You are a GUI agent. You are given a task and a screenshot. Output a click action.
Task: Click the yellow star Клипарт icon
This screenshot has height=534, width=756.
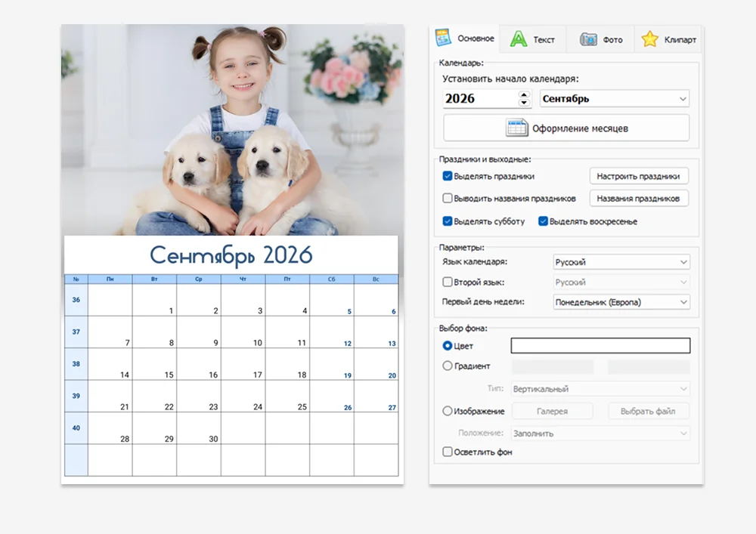(x=649, y=39)
